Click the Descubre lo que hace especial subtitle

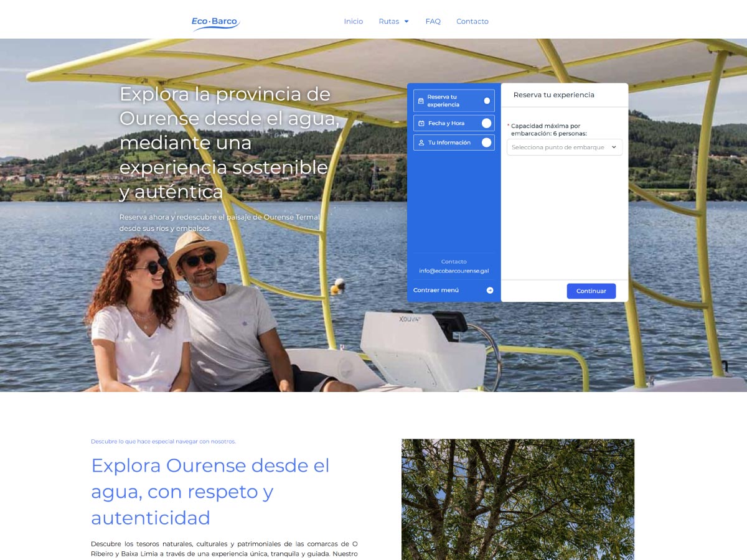click(x=163, y=442)
